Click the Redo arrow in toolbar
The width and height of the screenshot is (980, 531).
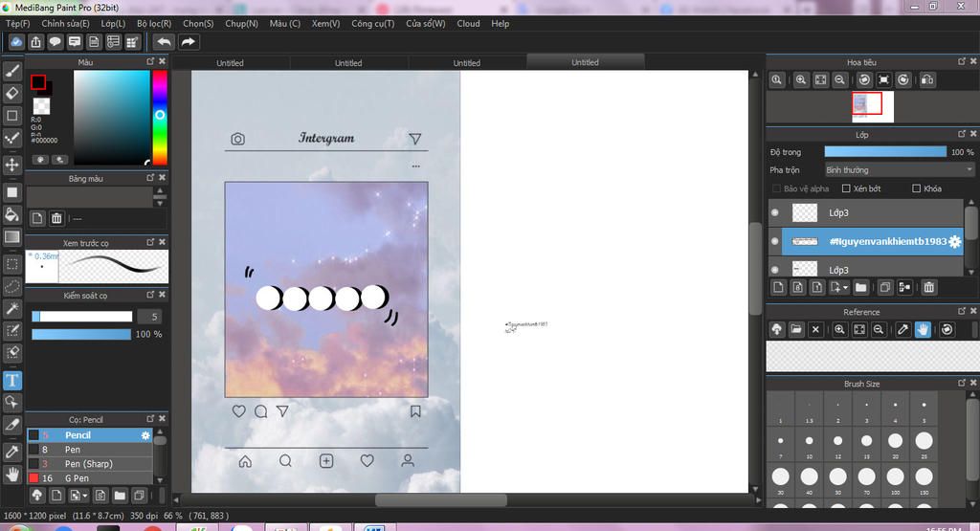(x=188, y=42)
